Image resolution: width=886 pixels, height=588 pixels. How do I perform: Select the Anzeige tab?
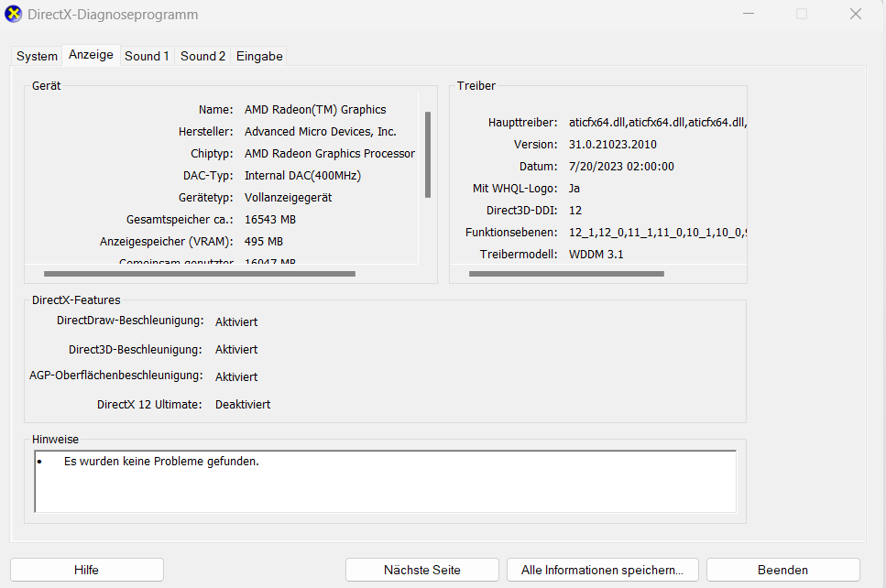pos(91,55)
